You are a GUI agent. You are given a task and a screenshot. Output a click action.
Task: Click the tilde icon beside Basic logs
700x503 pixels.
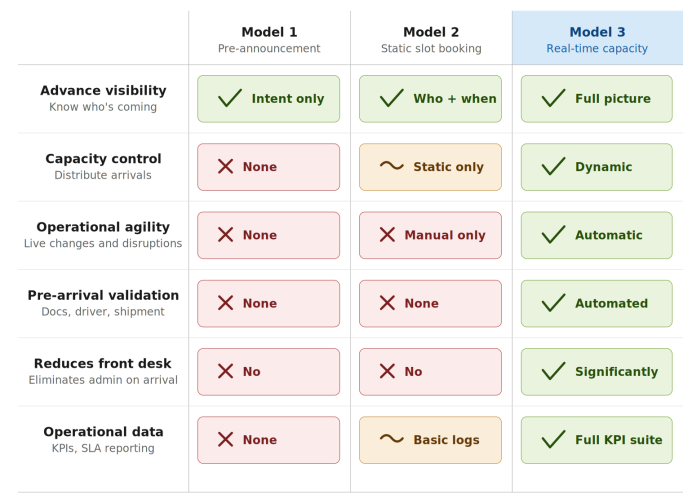click(x=391, y=439)
